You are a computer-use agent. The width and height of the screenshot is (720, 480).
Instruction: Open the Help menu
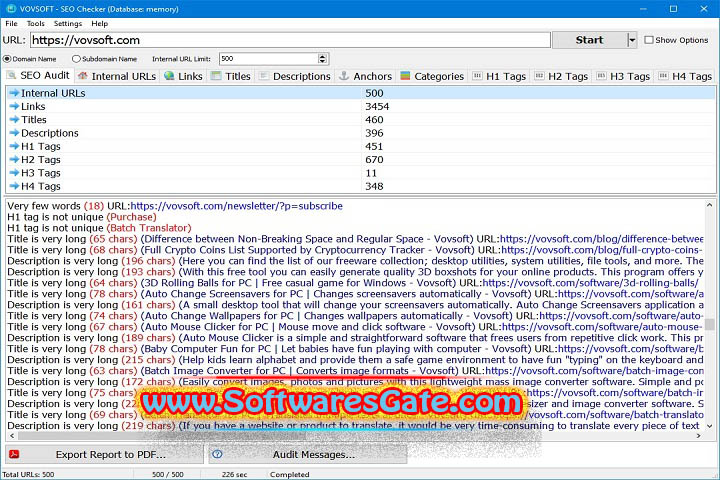point(99,23)
